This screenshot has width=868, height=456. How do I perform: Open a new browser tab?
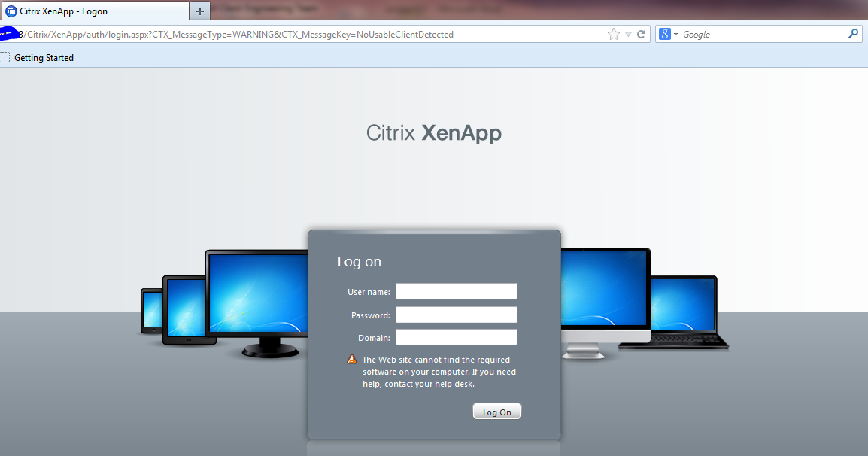pyautogui.click(x=200, y=11)
